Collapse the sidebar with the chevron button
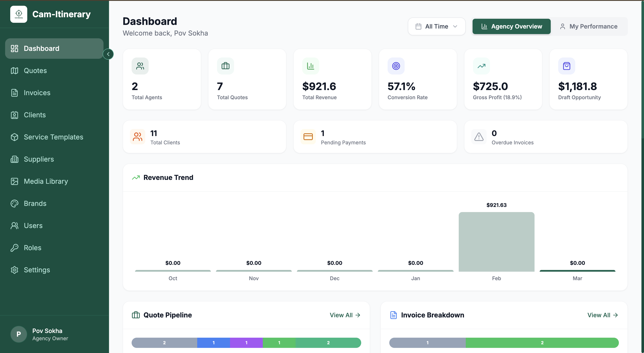Screen dimensions: 644x353 click(x=108, y=54)
